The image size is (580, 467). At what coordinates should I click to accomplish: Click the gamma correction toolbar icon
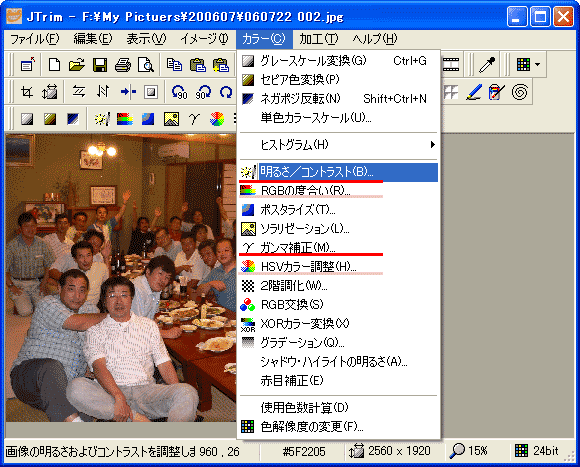point(194,119)
